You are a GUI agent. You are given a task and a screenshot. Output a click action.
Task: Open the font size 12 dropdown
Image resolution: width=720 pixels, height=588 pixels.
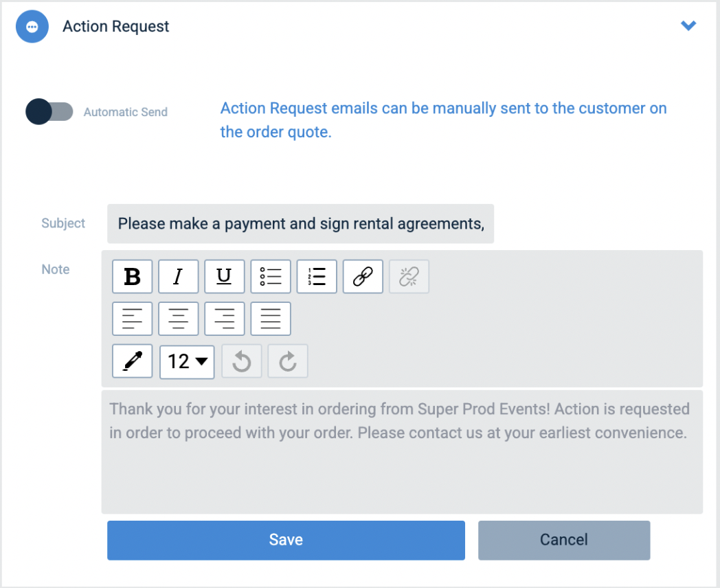click(x=187, y=362)
